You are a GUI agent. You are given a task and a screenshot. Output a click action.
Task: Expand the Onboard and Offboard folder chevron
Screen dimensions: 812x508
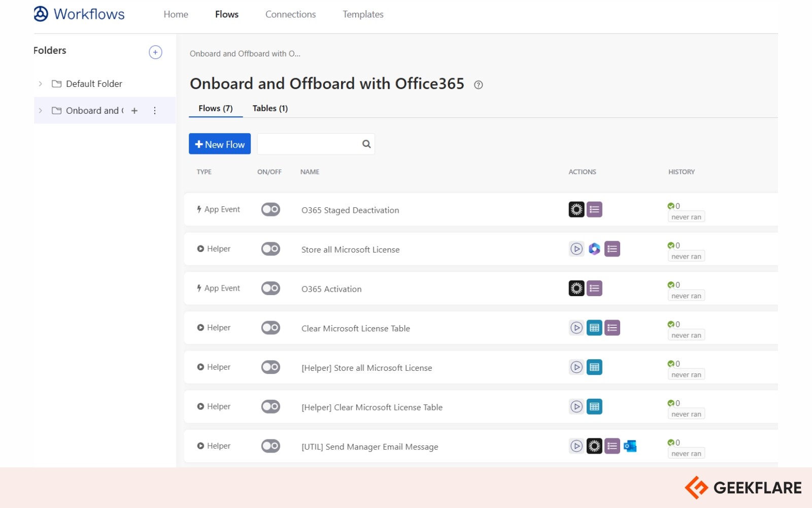coord(40,111)
